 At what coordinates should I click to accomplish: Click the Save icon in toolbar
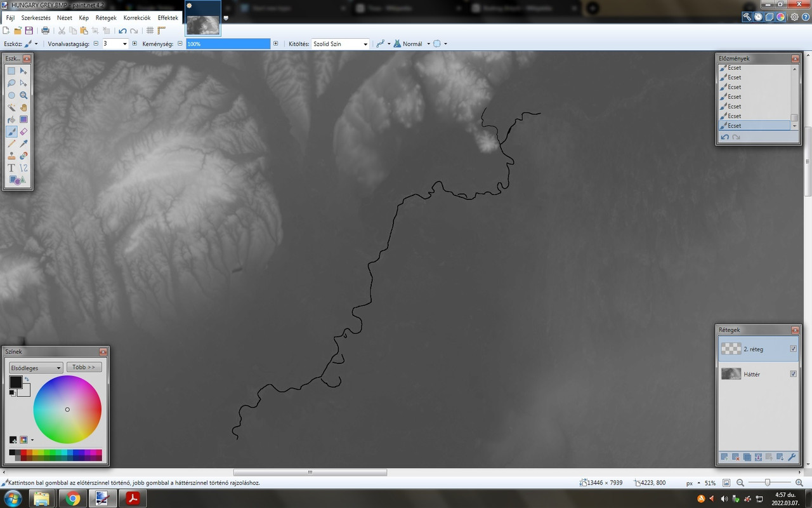point(29,30)
